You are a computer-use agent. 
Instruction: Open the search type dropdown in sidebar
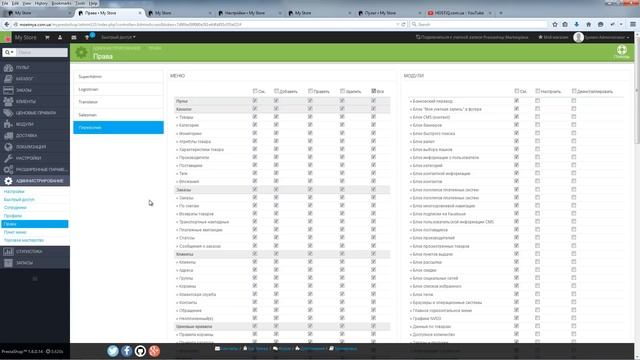click(x=9, y=52)
